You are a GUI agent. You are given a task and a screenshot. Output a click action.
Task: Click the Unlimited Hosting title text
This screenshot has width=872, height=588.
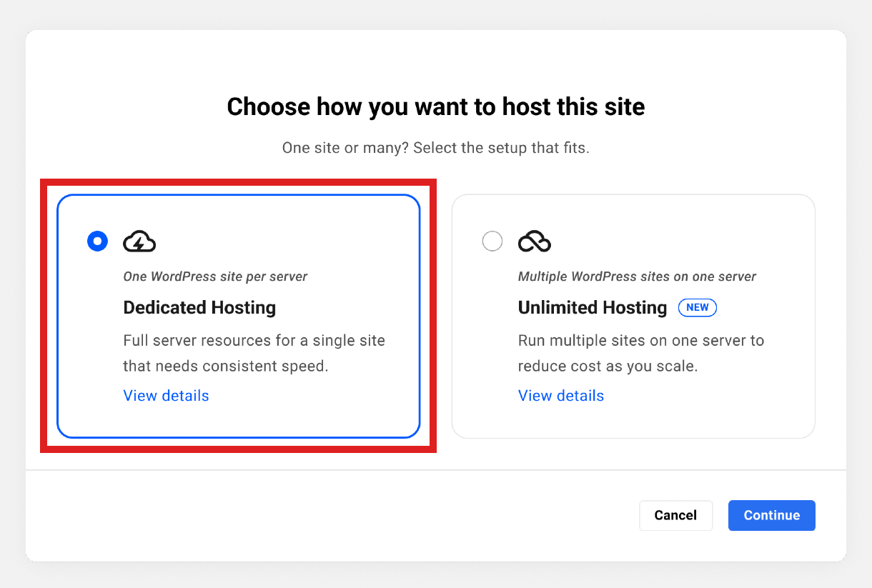(x=593, y=308)
